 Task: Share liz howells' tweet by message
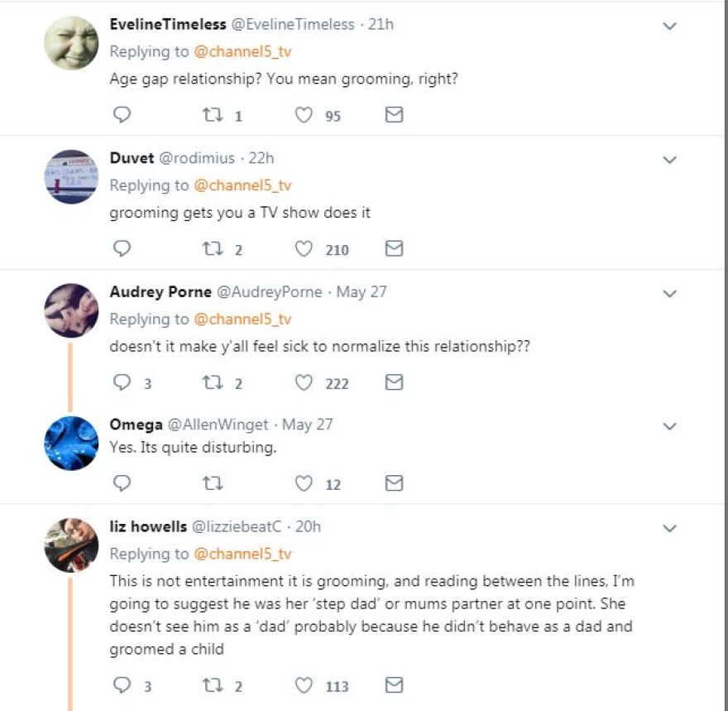pos(395,685)
